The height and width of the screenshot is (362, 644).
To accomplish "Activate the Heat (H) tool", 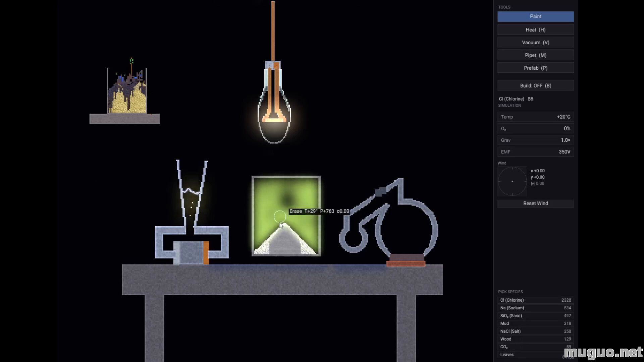I will pos(535,29).
